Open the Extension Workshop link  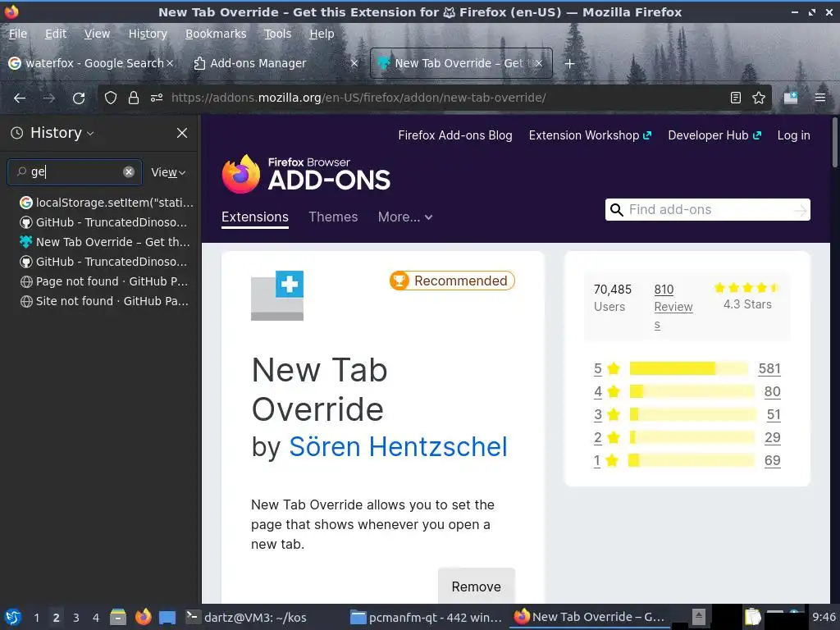pyautogui.click(x=590, y=135)
